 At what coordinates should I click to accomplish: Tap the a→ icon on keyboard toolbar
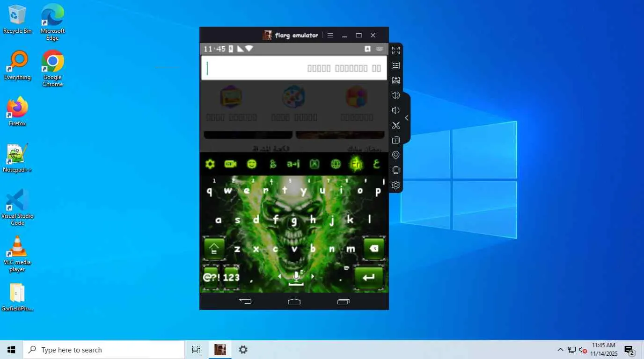click(293, 164)
